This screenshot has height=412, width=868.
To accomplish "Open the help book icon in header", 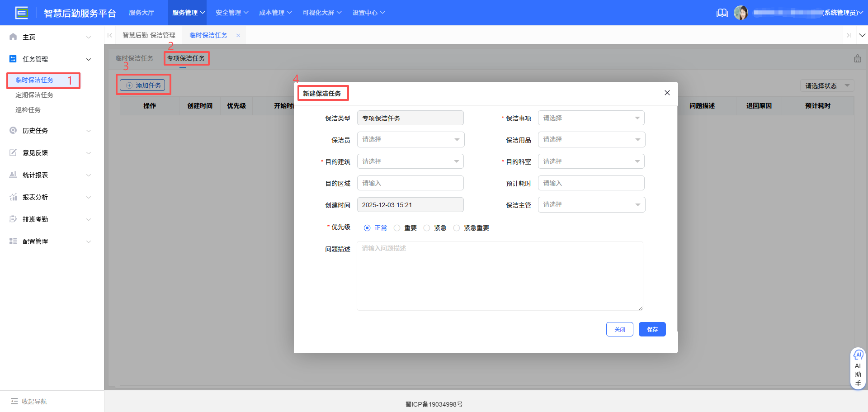I will click(x=722, y=13).
